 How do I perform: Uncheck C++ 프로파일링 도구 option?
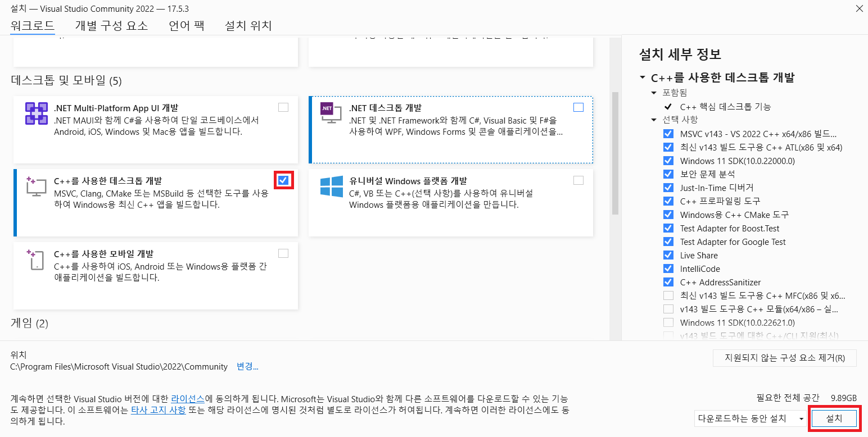(668, 201)
